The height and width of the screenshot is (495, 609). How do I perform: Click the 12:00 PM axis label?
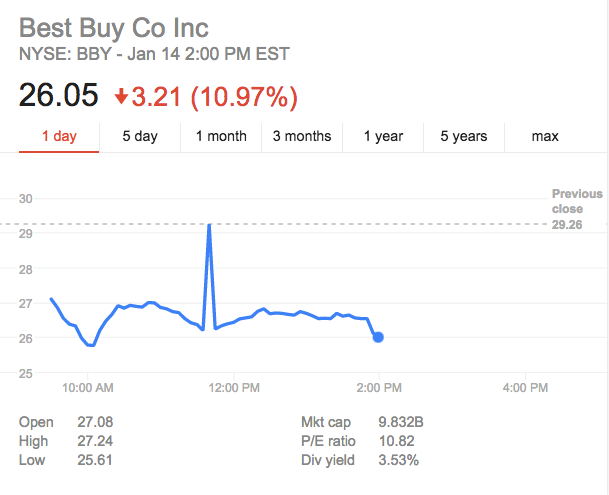point(234,387)
